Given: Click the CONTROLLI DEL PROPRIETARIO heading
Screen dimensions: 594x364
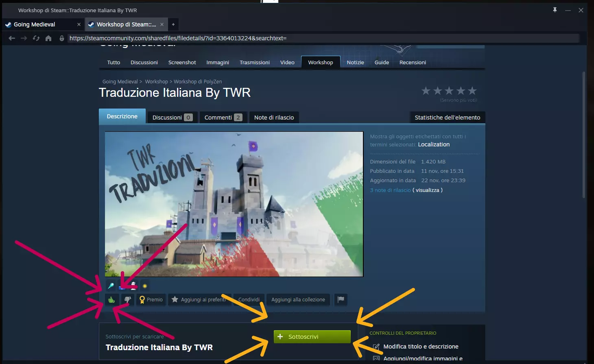Looking at the screenshot, I should coord(403,333).
